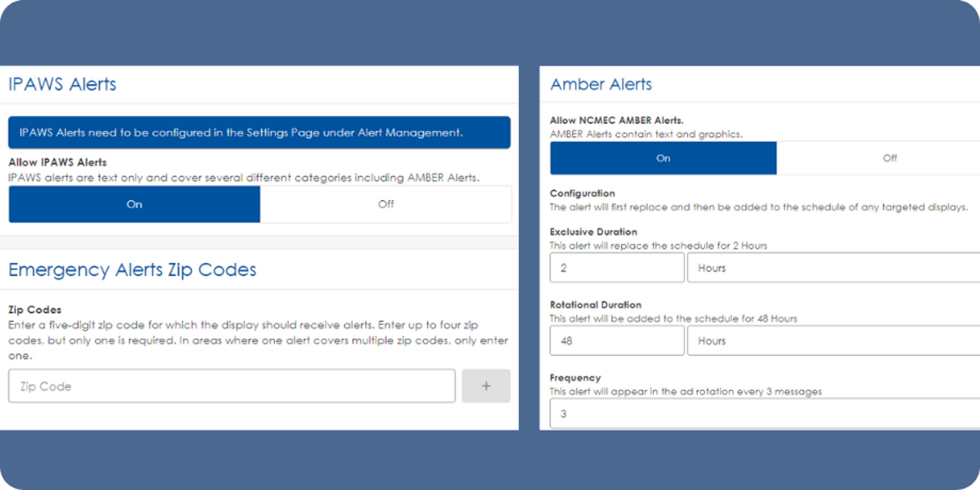Click inside the Zip Code input field
The width and height of the screenshot is (980, 490).
(x=232, y=386)
